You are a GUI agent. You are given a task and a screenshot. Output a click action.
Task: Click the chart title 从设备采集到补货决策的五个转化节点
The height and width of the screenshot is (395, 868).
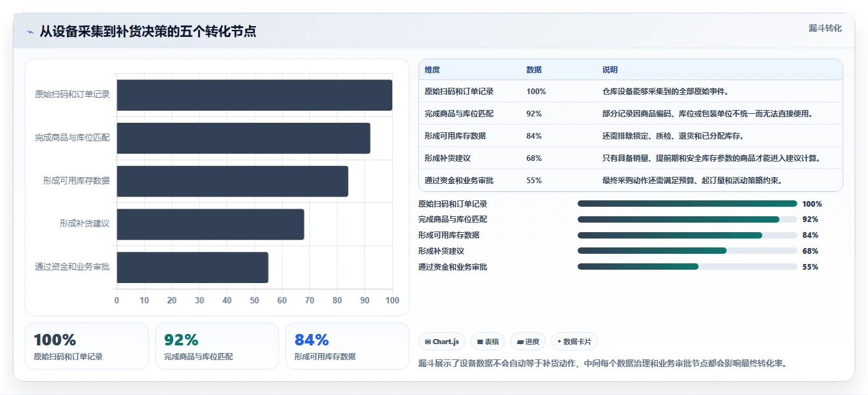tap(148, 31)
